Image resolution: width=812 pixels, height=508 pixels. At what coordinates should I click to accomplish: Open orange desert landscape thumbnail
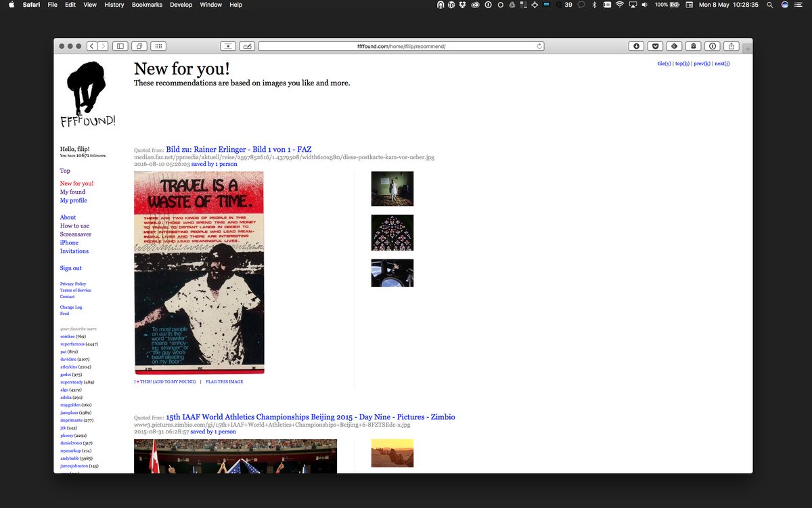[x=392, y=453]
